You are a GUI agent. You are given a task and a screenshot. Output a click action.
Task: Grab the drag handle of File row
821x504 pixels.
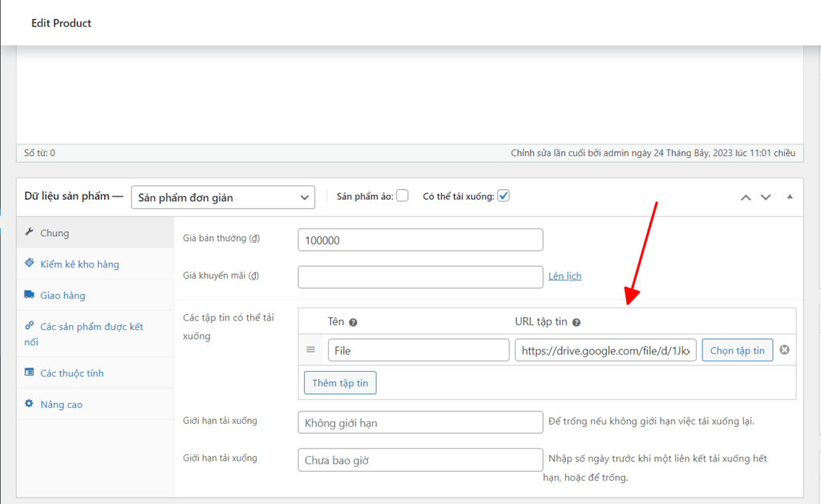click(310, 350)
